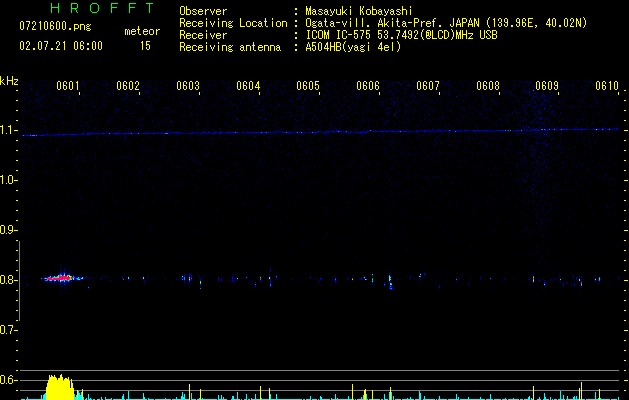Click the 0604 time marker

pos(248,86)
